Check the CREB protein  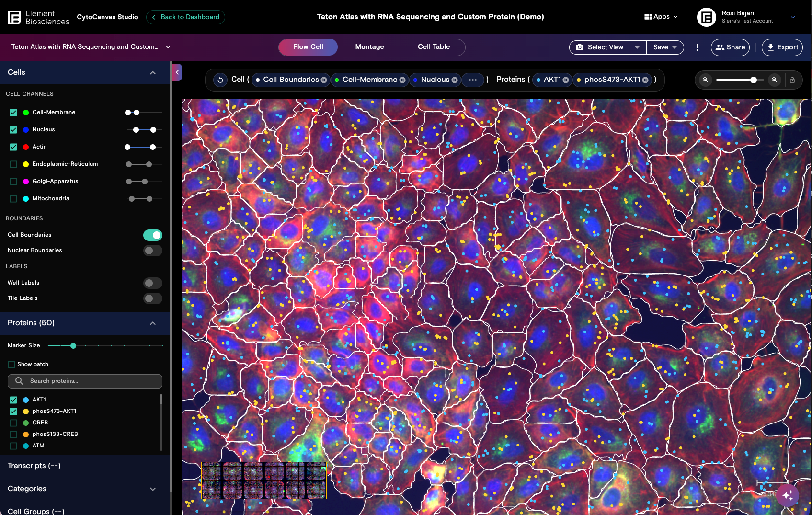[x=13, y=423]
